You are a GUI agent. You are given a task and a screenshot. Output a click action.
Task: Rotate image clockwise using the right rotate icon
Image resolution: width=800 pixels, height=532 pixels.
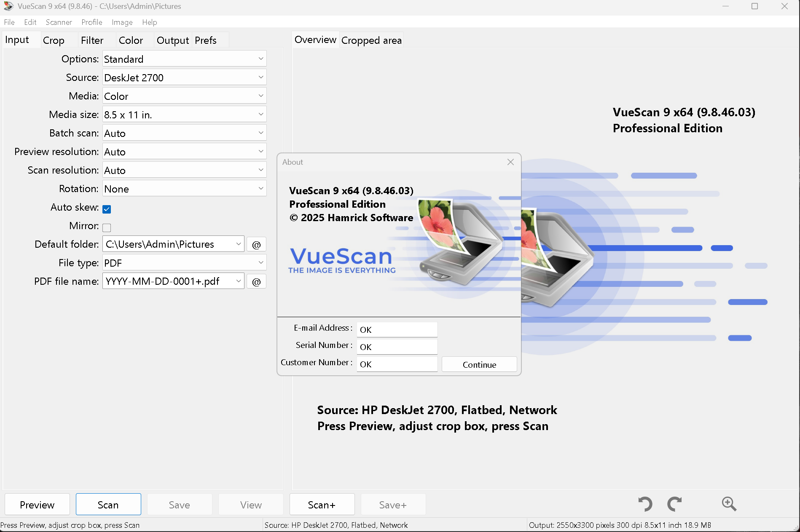click(x=674, y=504)
